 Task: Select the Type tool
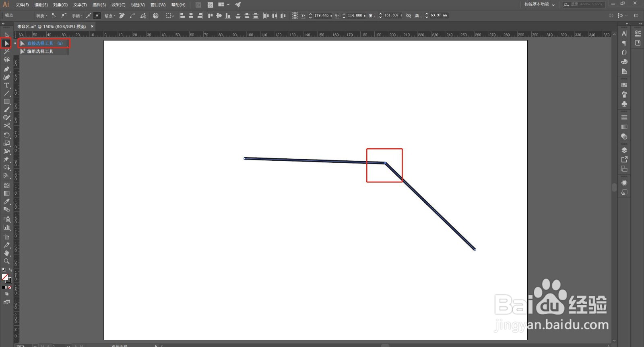point(6,85)
